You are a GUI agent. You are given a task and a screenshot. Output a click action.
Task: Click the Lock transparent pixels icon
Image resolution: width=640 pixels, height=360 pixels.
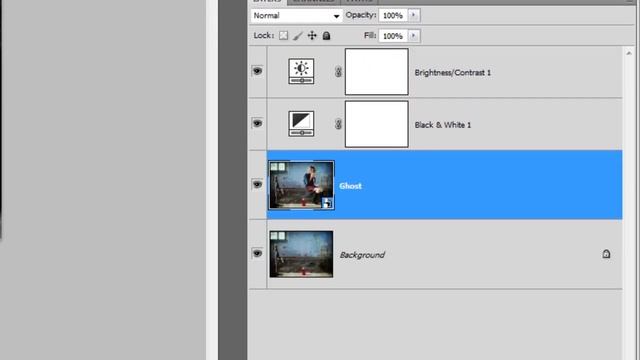point(283,36)
